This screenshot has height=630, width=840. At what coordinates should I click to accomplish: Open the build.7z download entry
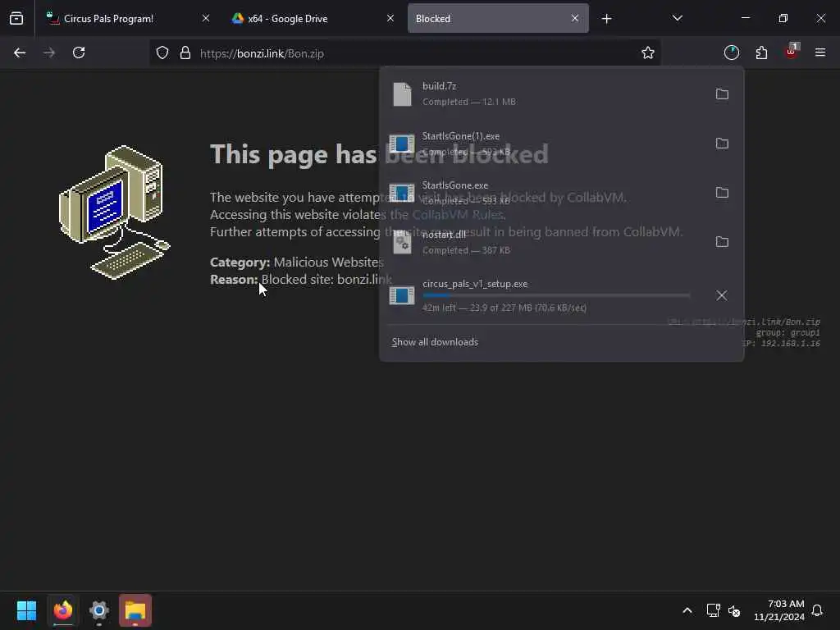tap(544, 94)
